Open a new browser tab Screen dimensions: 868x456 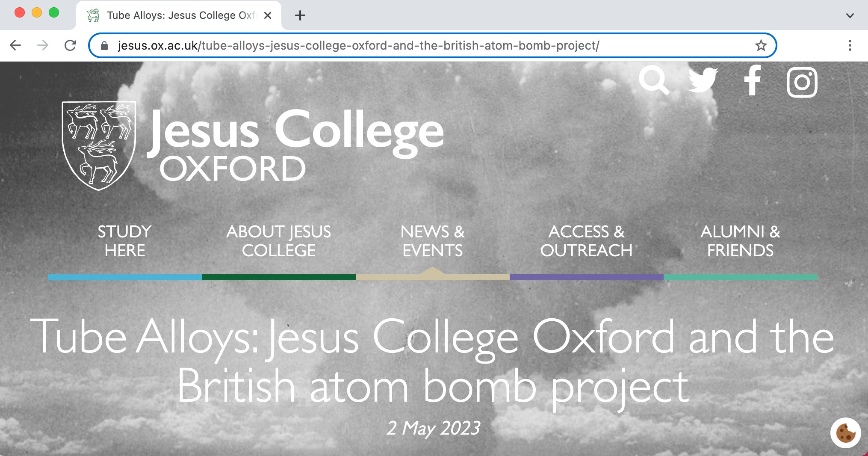click(300, 15)
